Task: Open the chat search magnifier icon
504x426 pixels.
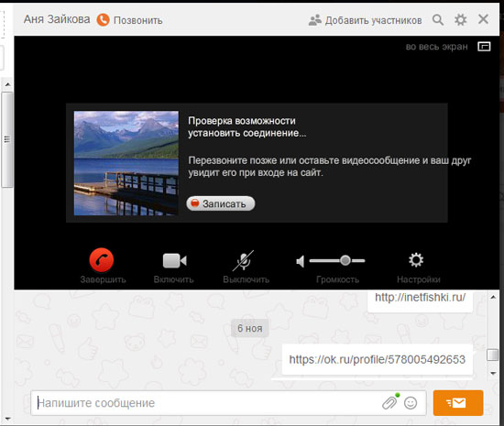Action: [438, 20]
